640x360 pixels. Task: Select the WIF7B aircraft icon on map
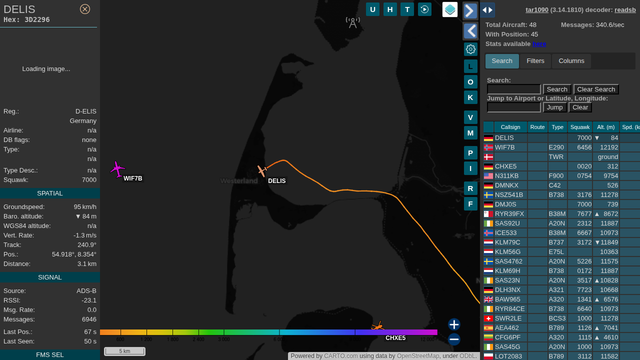click(118, 169)
